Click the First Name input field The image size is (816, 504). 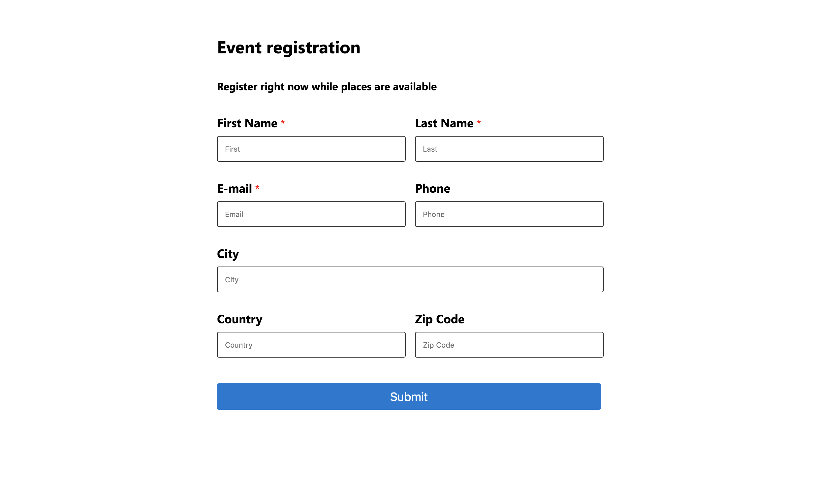[x=311, y=149]
